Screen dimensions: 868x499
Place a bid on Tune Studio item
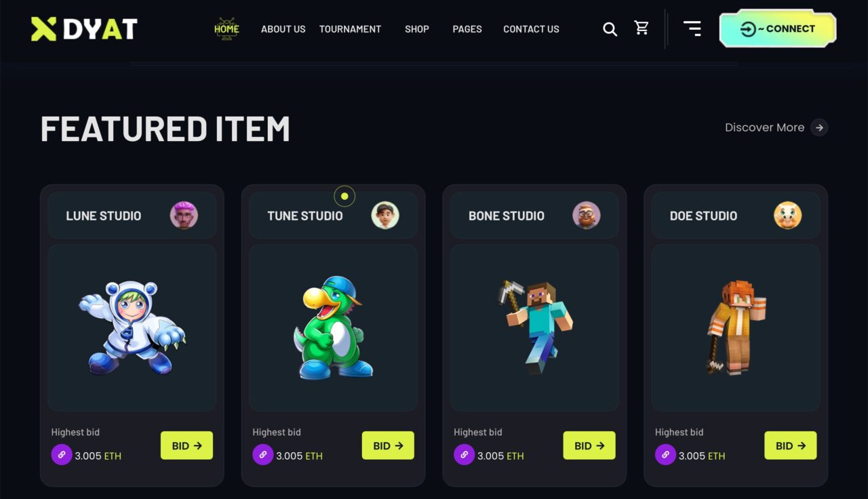pyautogui.click(x=388, y=445)
